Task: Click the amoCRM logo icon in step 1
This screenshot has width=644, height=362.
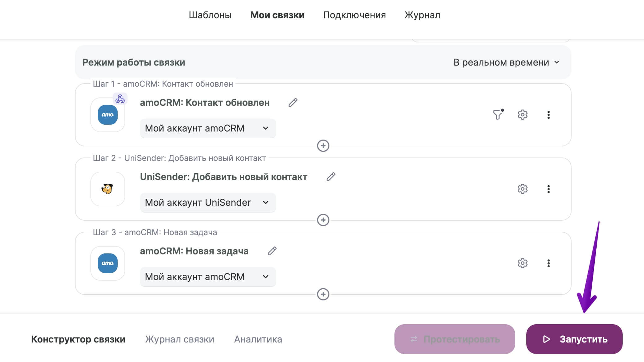Action: pos(108,115)
